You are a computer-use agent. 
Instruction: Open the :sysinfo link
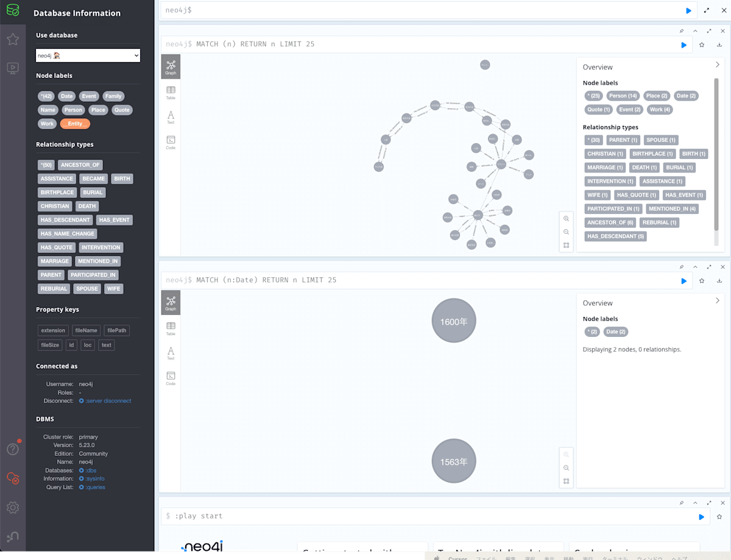tap(94, 479)
